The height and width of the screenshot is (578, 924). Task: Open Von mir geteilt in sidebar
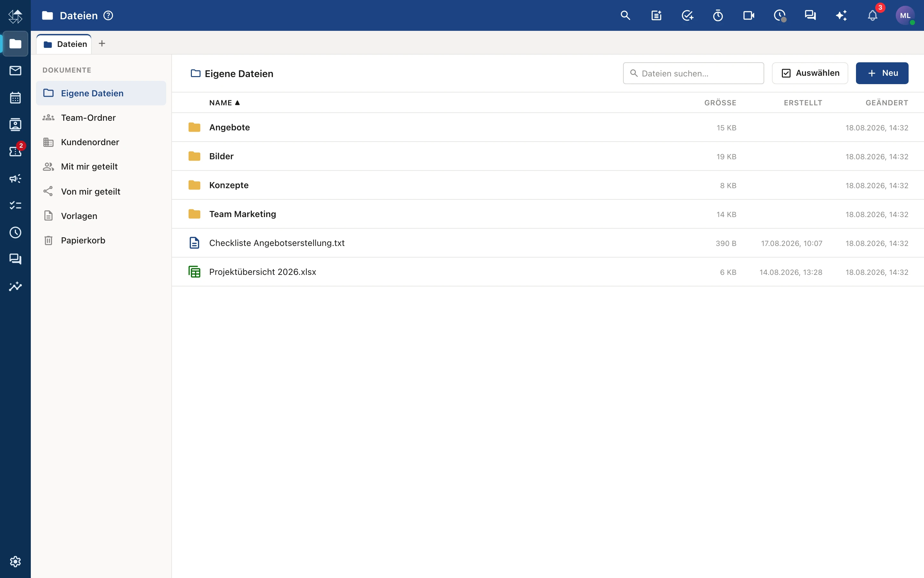point(101,191)
